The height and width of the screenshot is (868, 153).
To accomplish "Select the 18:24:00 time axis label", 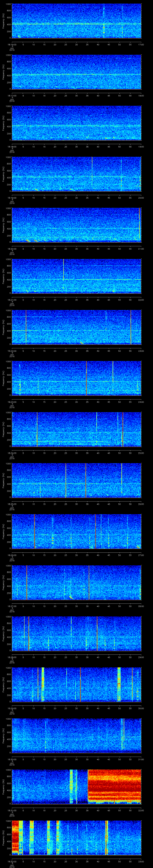I will click(12, 453).
